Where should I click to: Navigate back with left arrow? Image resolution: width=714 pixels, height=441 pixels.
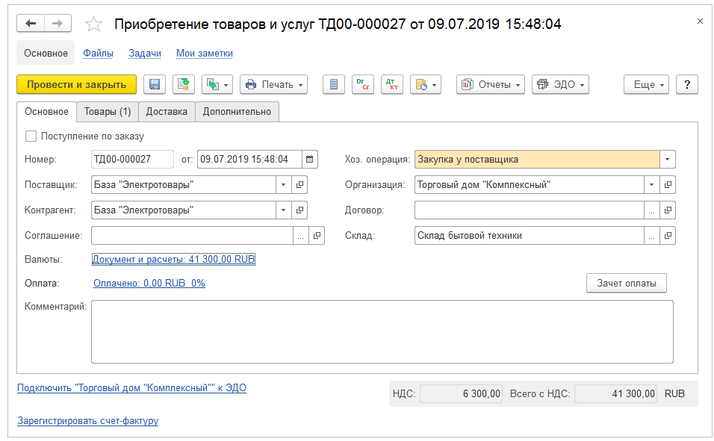[x=31, y=24]
